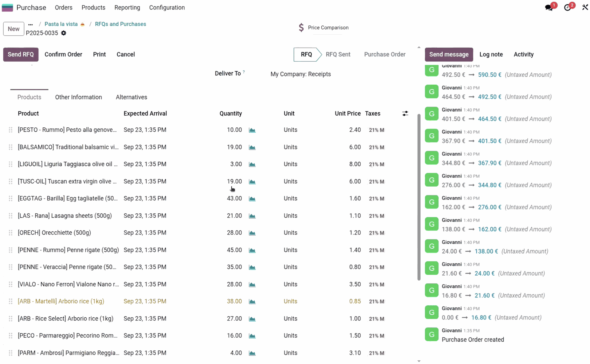
Task: Click Giovanni's avatar in the latest message
Action: [x=431, y=70]
